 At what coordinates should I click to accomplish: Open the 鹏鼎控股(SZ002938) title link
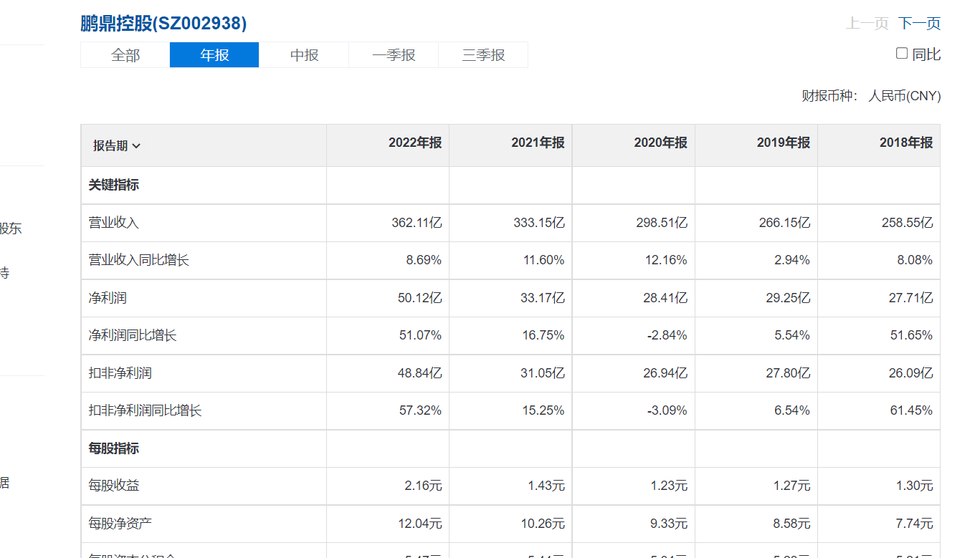pyautogui.click(x=163, y=24)
